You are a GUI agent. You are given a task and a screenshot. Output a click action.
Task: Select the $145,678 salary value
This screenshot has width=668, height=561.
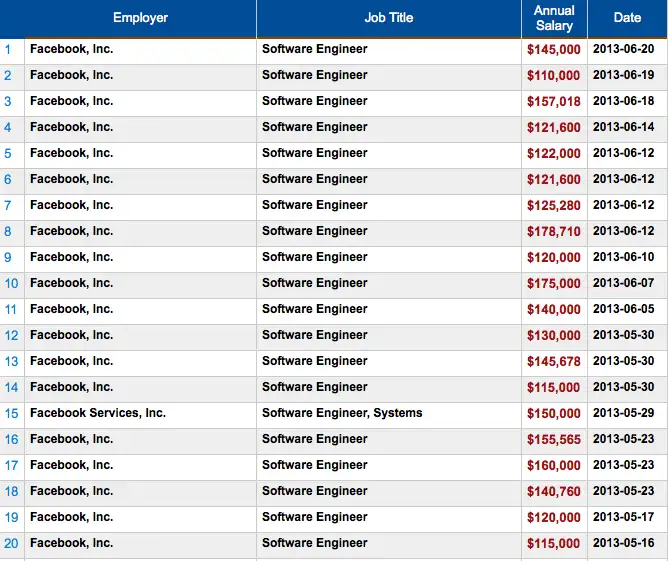[553, 361]
